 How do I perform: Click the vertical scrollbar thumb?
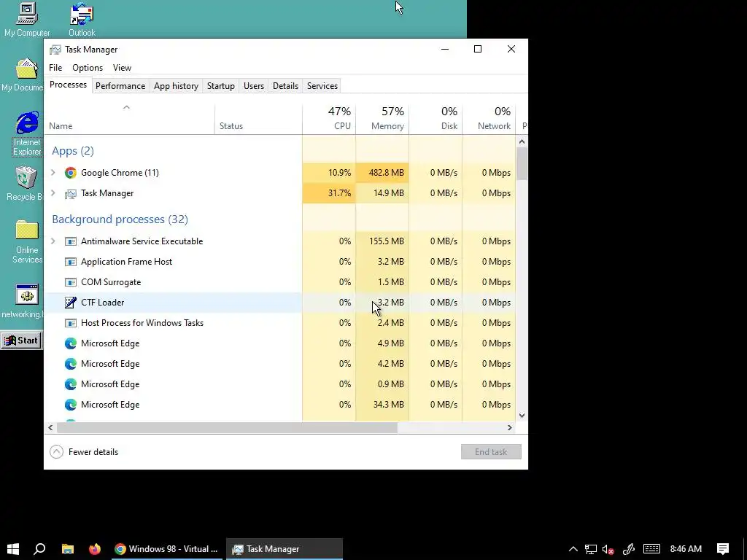pos(522,163)
